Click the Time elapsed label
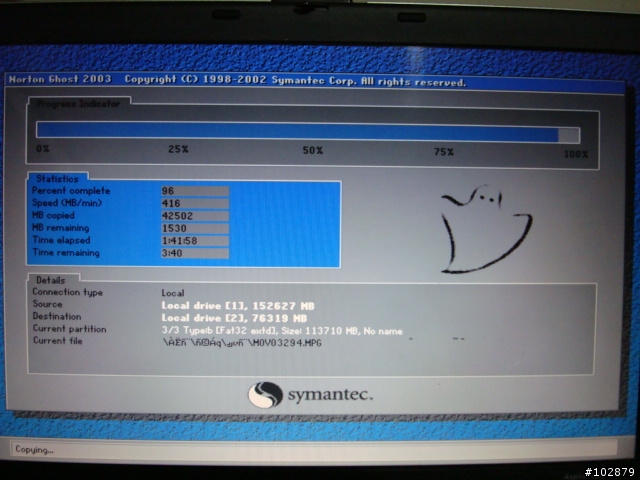 [61, 240]
